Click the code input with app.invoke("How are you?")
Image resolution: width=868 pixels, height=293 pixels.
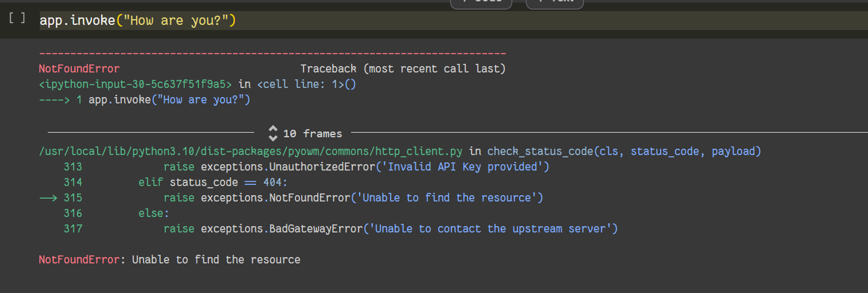pyautogui.click(x=454, y=20)
